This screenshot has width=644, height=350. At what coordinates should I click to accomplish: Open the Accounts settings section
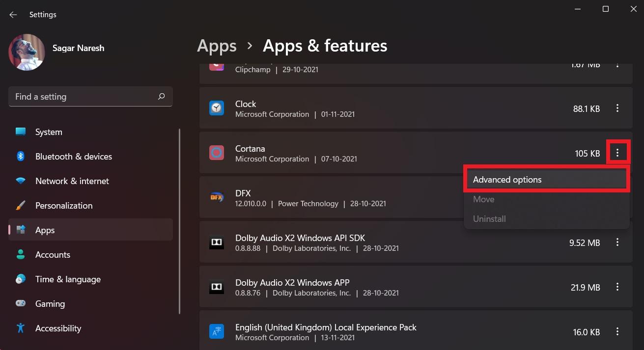pyautogui.click(x=53, y=255)
